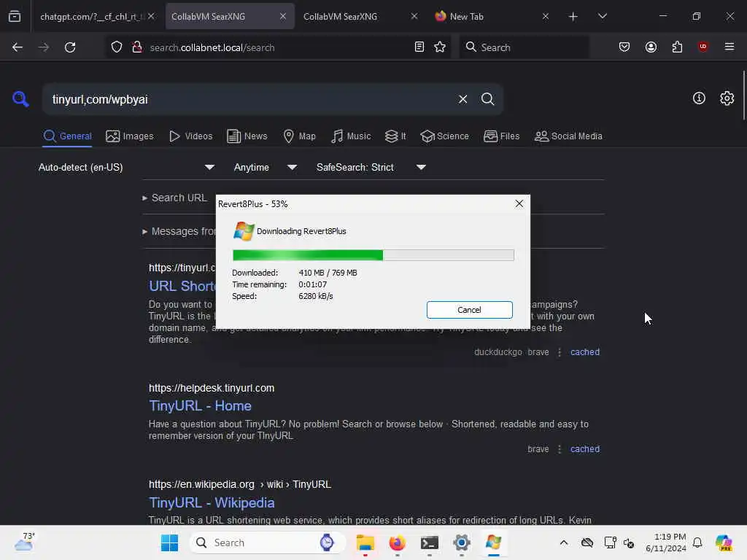Open the Firefox hamburger menu
Screen dimensions: 747x560
729,47
